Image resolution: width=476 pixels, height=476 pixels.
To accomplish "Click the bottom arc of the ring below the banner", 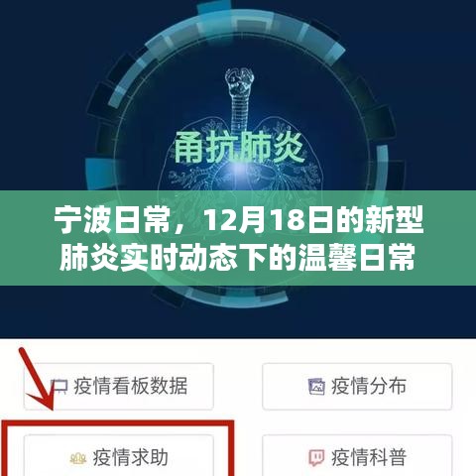I will [x=238, y=297].
